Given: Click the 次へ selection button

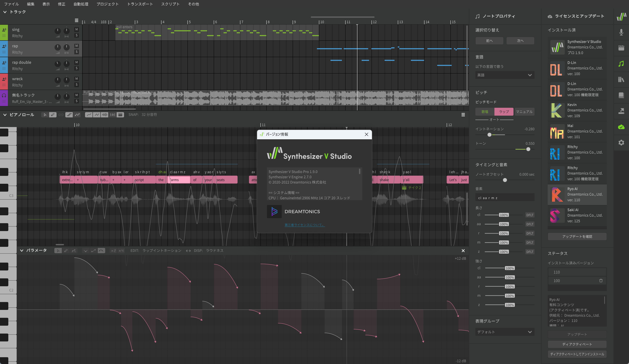Looking at the screenshot, I should click(x=520, y=41).
